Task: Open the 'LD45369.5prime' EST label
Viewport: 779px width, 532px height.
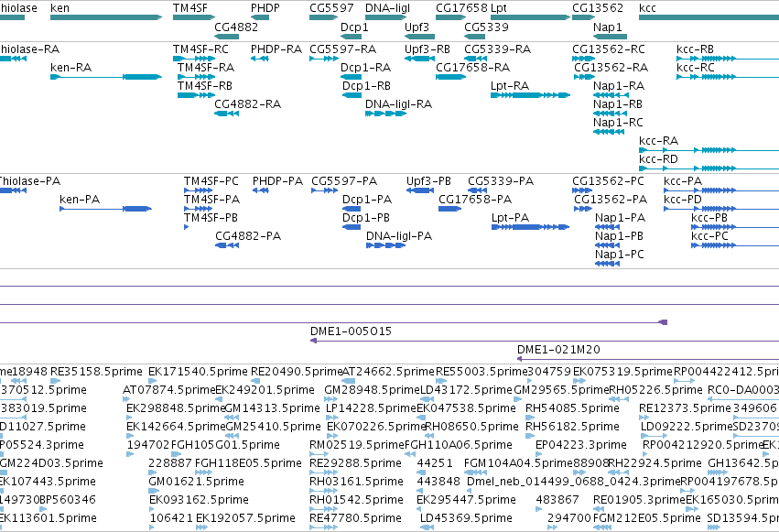Action: point(466,518)
